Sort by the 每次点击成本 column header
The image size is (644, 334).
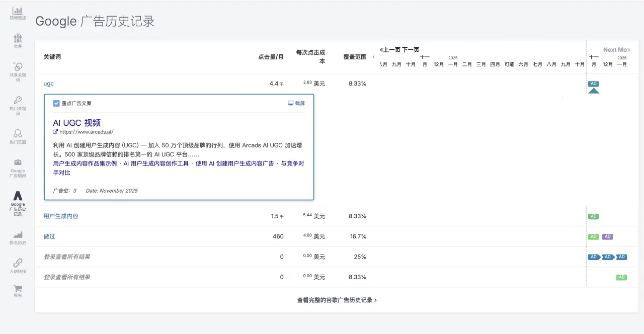coord(310,57)
